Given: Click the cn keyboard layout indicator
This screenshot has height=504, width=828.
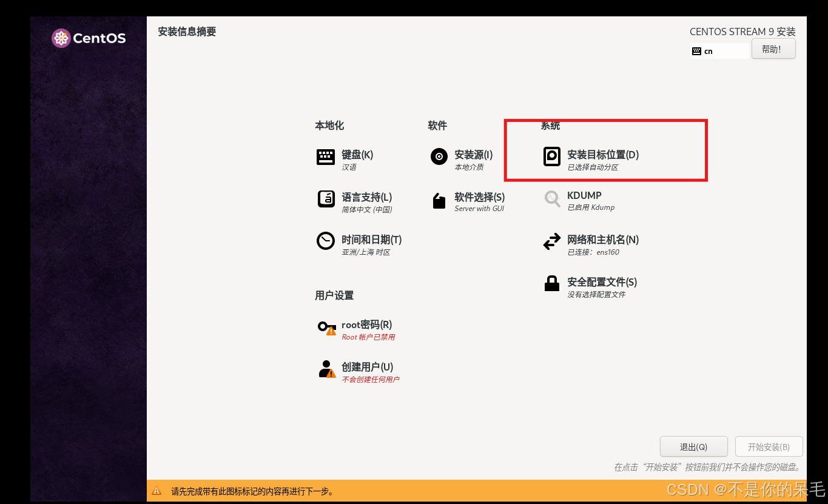Looking at the screenshot, I should [x=719, y=52].
